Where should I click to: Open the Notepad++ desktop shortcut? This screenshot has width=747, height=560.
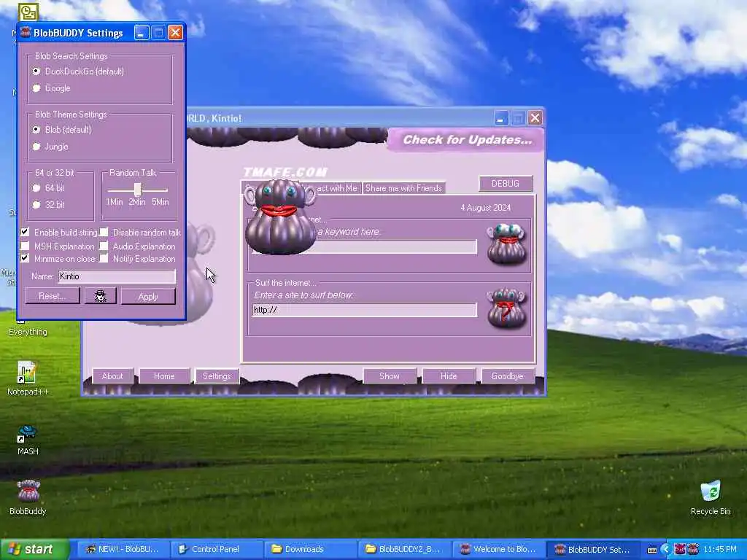[28, 378]
